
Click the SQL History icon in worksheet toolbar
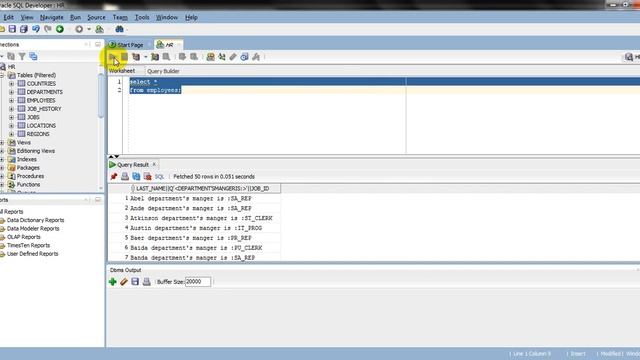(x=244, y=57)
